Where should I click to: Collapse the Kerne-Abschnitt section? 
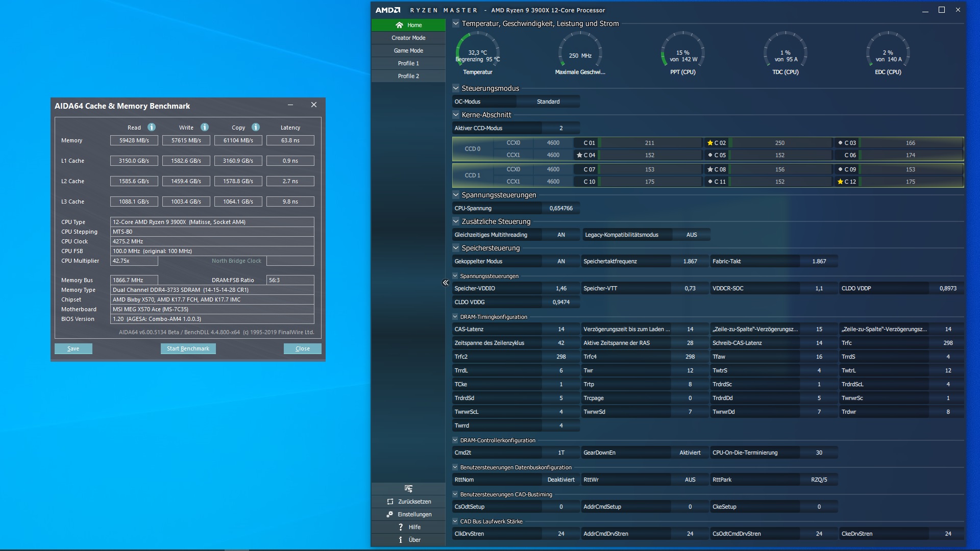[456, 115]
